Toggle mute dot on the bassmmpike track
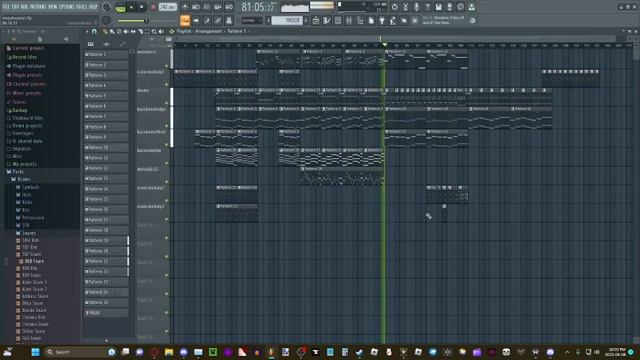This screenshot has height=360, width=640. click(x=167, y=163)
